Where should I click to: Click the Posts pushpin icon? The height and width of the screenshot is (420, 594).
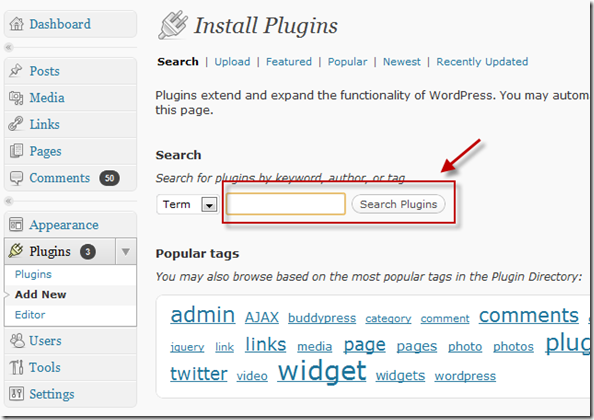click(x=16, y=71)
